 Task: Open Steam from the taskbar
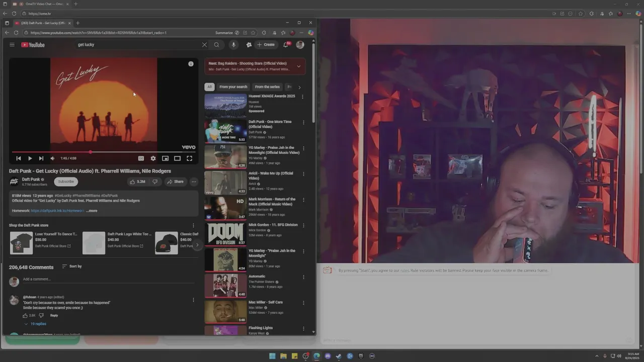[x=339, y=356]
